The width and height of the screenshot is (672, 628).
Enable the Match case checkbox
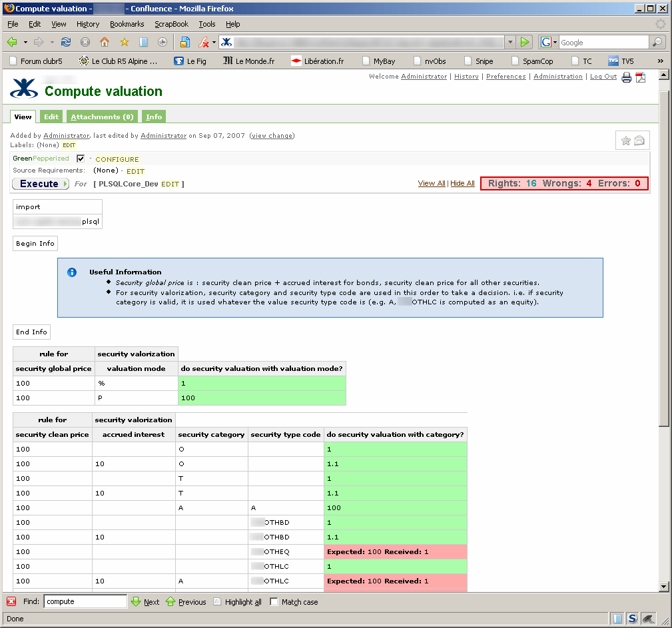[274, 601]
